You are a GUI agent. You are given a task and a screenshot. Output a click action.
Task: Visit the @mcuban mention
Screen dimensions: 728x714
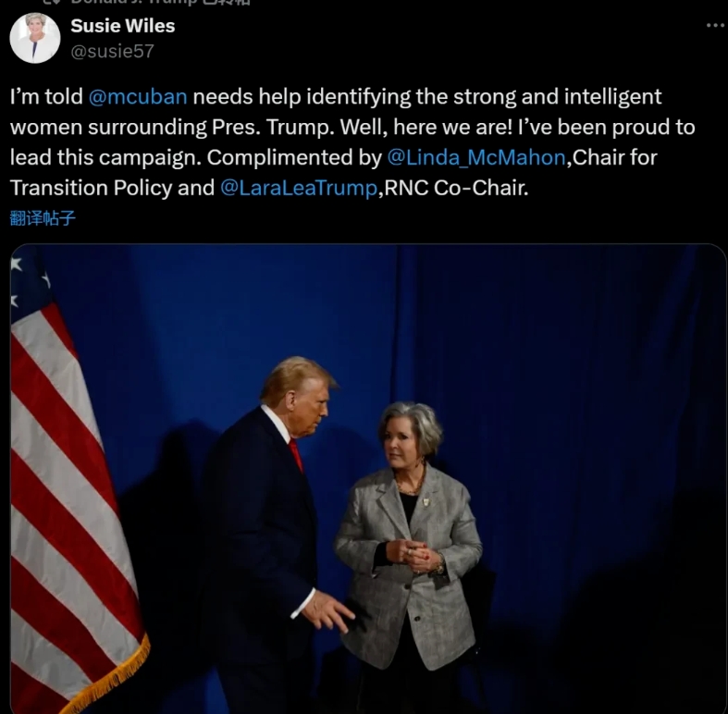[x=138, y=96]
